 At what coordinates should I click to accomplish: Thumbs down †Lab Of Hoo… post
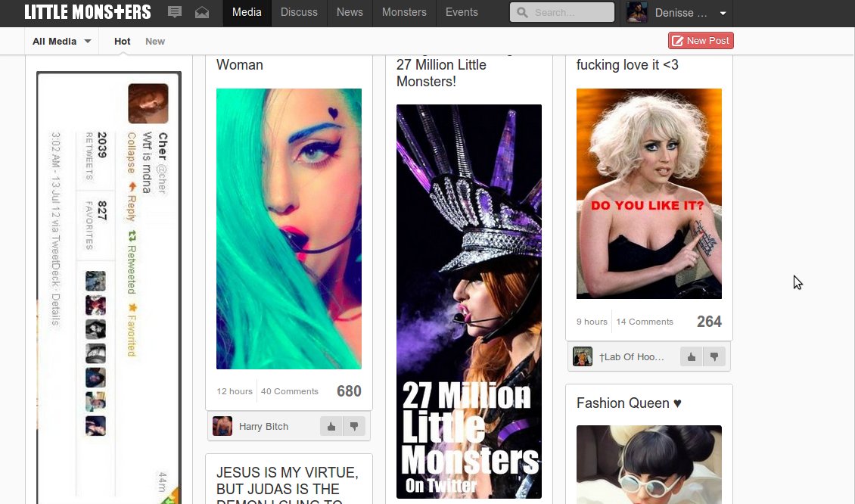pos(714,356)
